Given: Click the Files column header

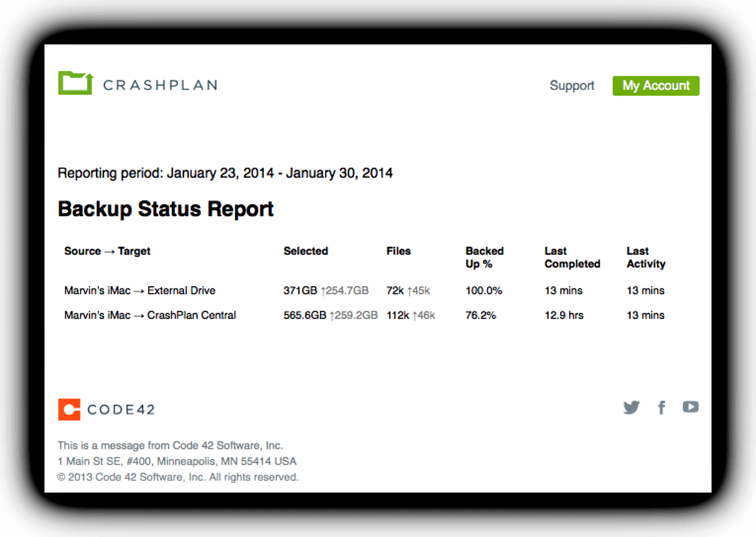Looking at the screenshot, I should (398, 251).
